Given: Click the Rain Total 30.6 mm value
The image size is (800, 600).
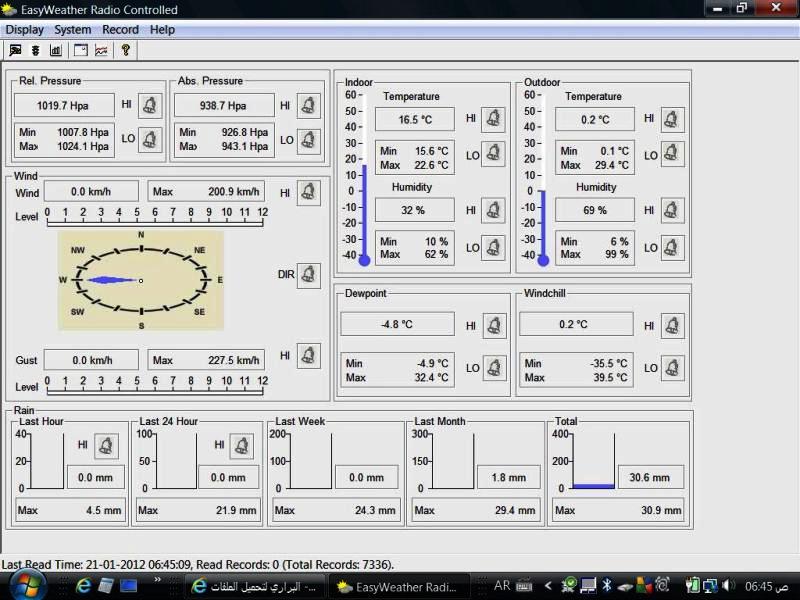Looking at the screenshot, I should pos(651,478).
